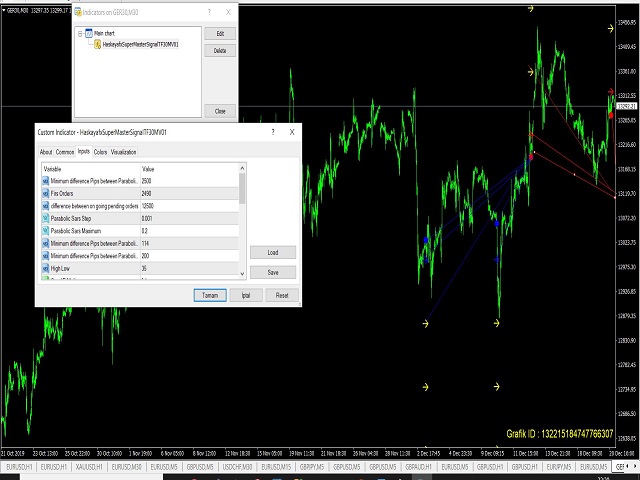The image size is (640, 480).
Task: Click the HaskayafxSuperMasterSignal indicator icon in the tree
Action: click(x=98, y=44)
